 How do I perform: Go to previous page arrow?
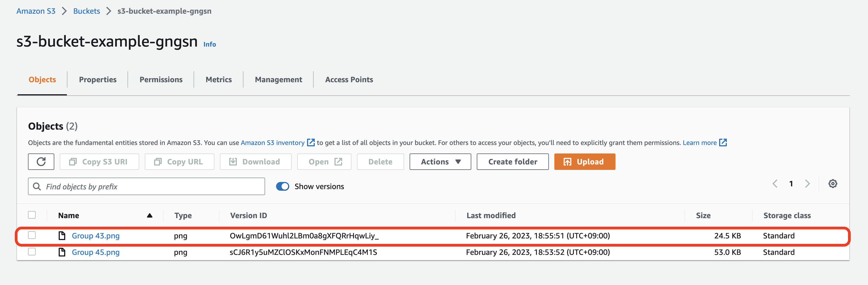pos(775,184)
